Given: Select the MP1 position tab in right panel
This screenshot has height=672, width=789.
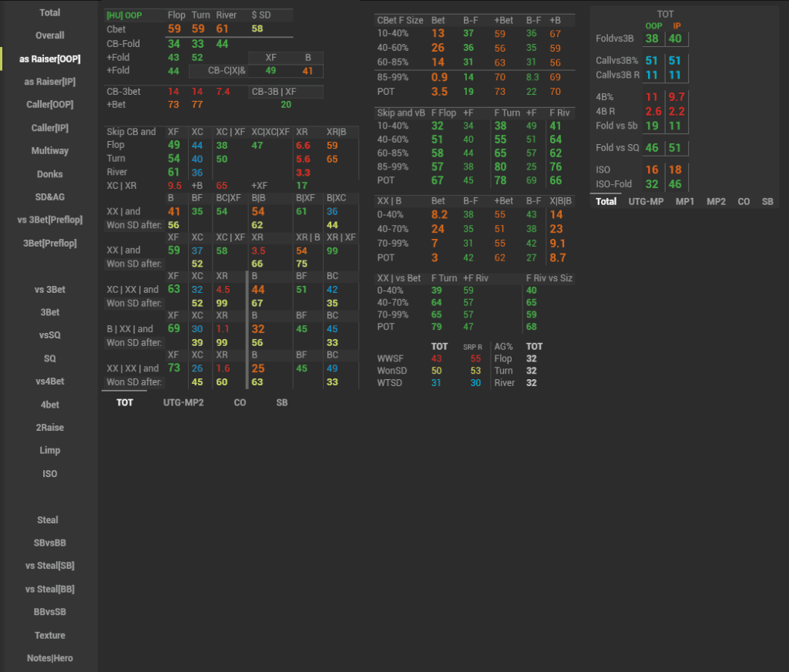Looking at the screenshot, I should [683, 201].
